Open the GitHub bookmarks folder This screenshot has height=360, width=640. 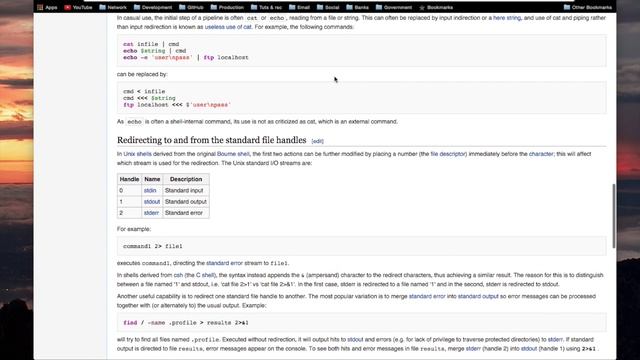coord(191,7)
